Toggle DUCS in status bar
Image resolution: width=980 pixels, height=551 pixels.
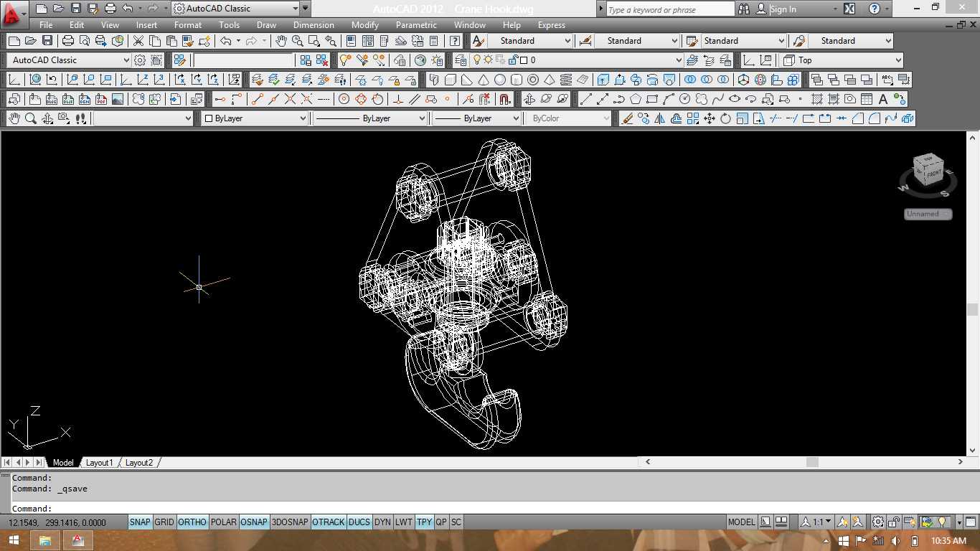[x=359, y=522]
